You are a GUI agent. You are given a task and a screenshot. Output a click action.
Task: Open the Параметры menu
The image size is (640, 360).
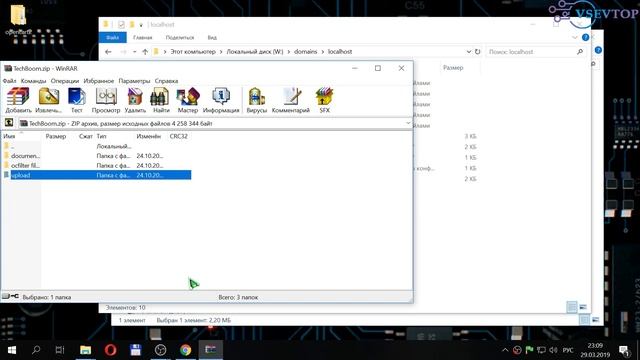point(134,81)
